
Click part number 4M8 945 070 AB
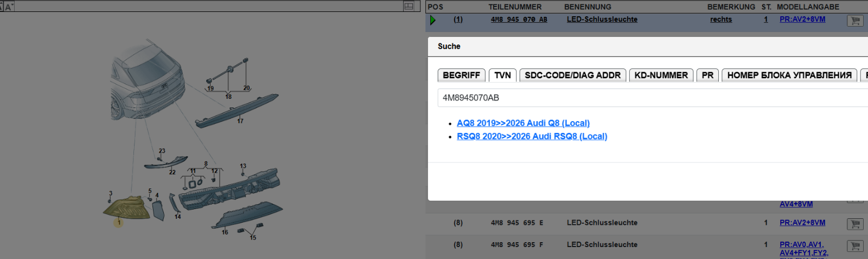click(519, 20)
